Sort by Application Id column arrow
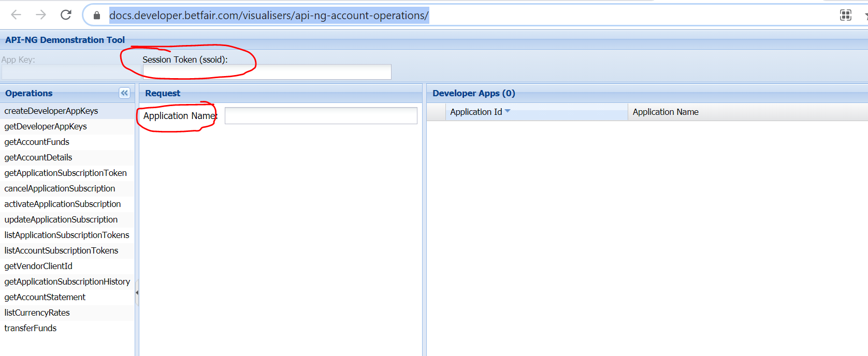This screenshot has height=356, width=868. tap(508, 111)
